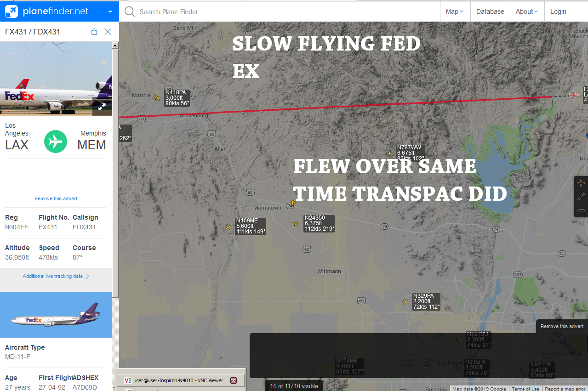Click Remove this advert on map banner

pos(562,326)
